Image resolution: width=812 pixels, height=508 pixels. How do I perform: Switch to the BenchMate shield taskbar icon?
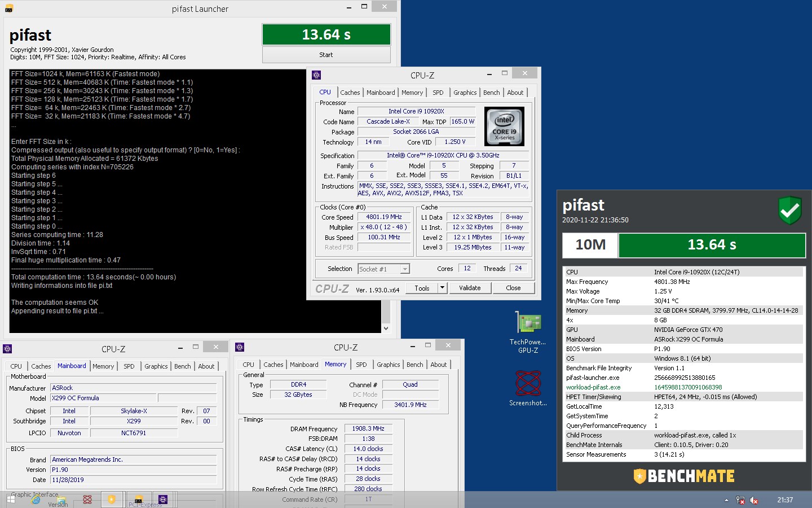[x=112, y=500]
